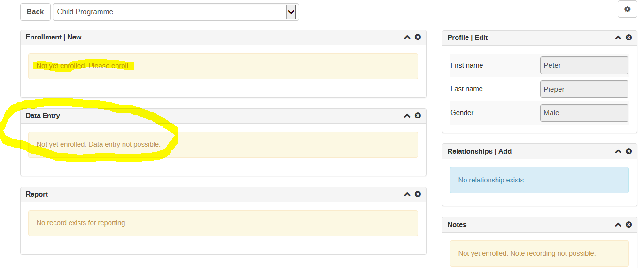Collapse the Report panel

407,194
